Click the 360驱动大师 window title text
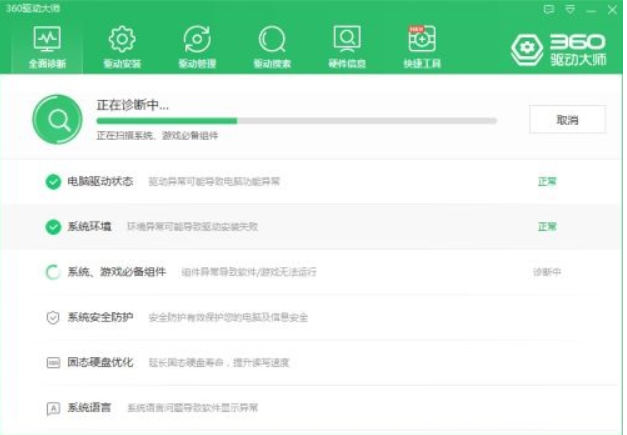The height and width of the screenshot is (435, 627). pos(33,8)
